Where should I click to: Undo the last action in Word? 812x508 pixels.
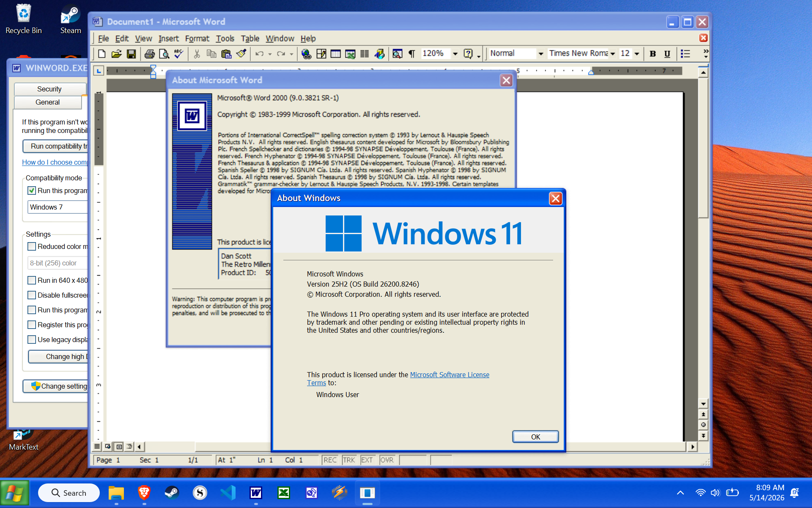pyautogui.click(x=259, y=54)
